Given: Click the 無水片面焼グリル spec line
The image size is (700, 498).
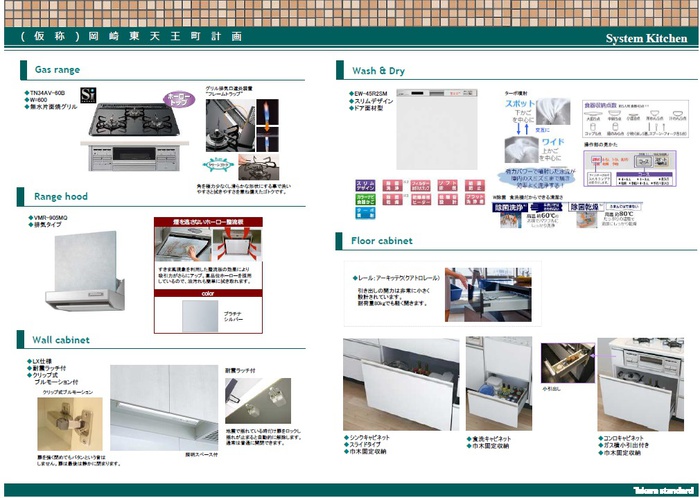Looking at the screenshot, I should tap(54, 107).
